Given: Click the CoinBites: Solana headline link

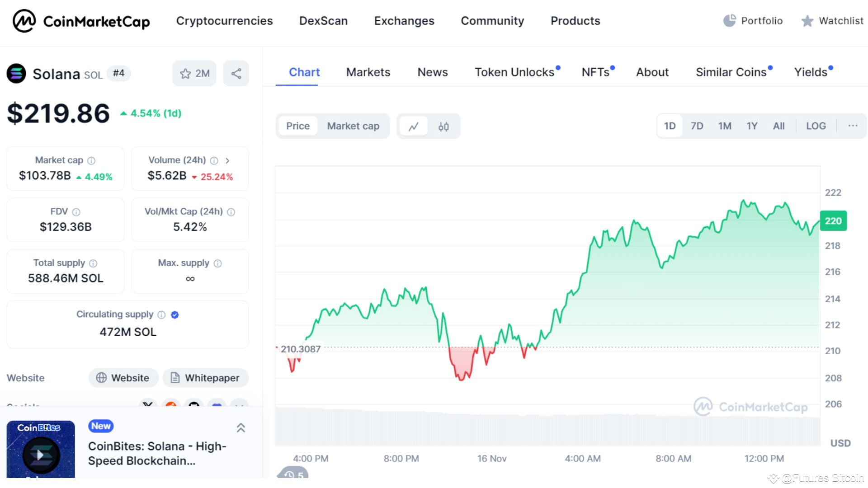Looking at the screenshot, I should tap(157, 453).
